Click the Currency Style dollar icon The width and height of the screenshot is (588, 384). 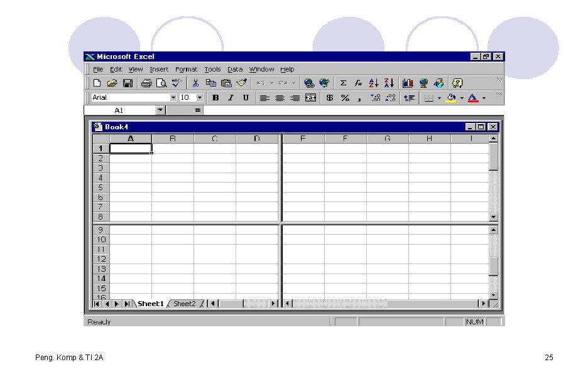click(x=329, y=98)
